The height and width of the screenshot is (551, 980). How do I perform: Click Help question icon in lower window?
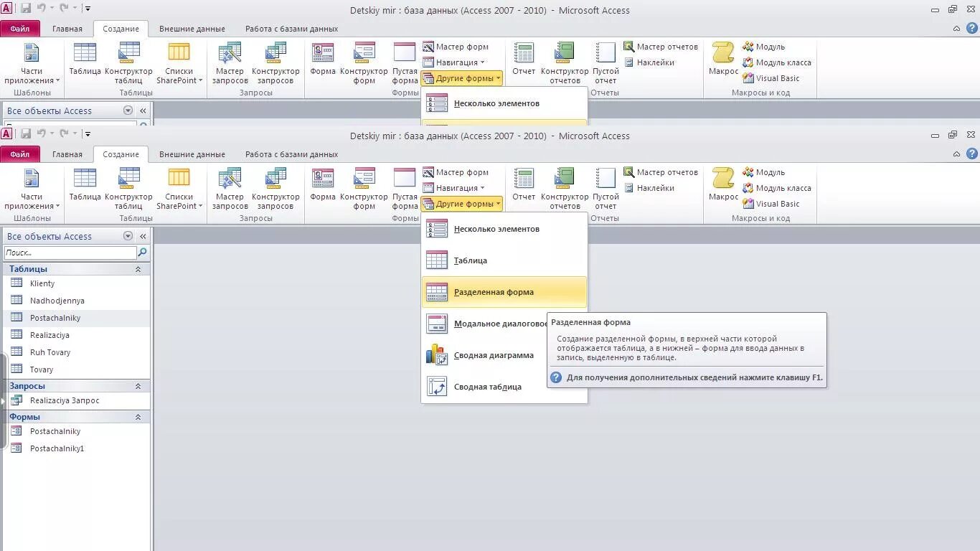(972, 154)
